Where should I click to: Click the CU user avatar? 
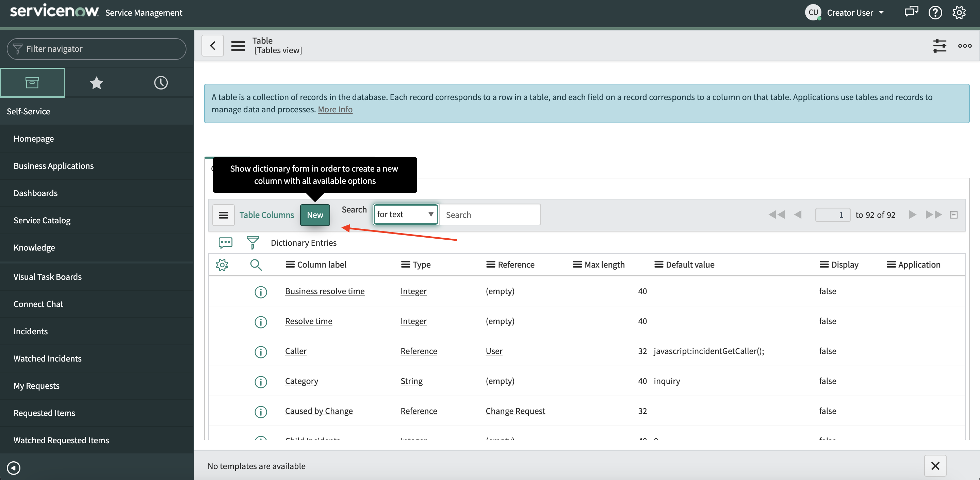[813, 12]
